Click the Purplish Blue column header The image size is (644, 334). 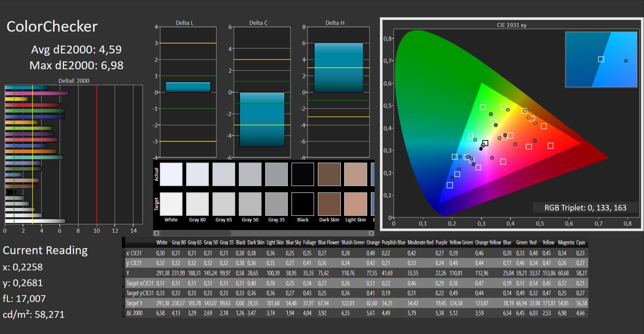click(x=393, y=242)
